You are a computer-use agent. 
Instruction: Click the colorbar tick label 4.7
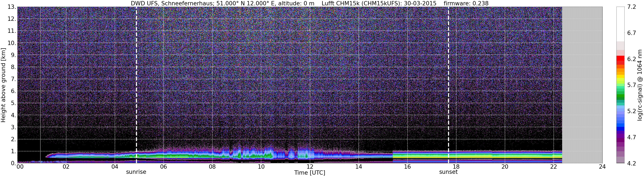[x=632, y=137]
